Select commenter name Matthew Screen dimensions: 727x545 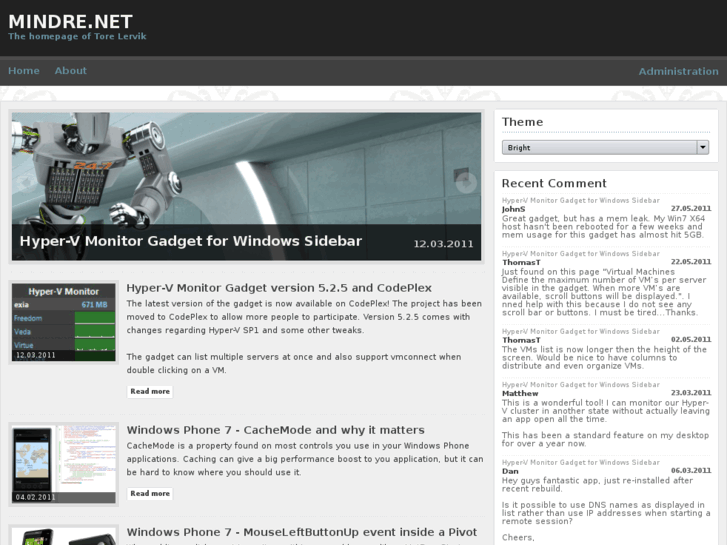[520, 393]
